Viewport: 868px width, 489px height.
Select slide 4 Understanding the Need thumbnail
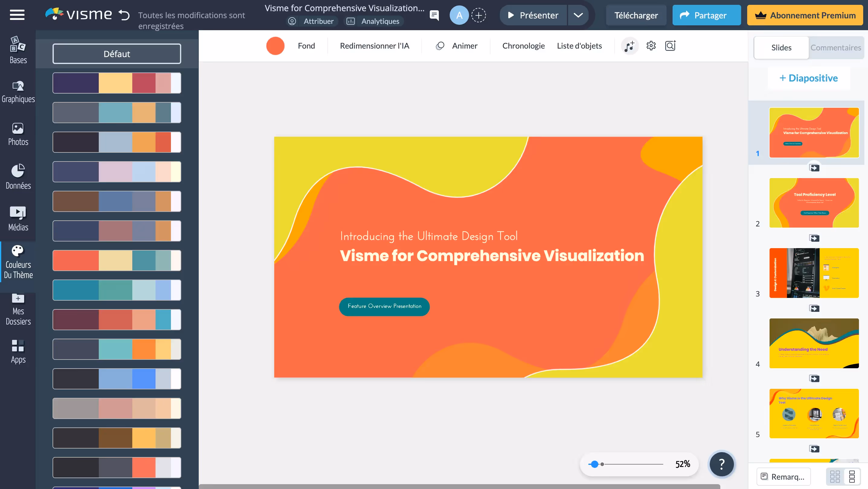tap(814, 343)
